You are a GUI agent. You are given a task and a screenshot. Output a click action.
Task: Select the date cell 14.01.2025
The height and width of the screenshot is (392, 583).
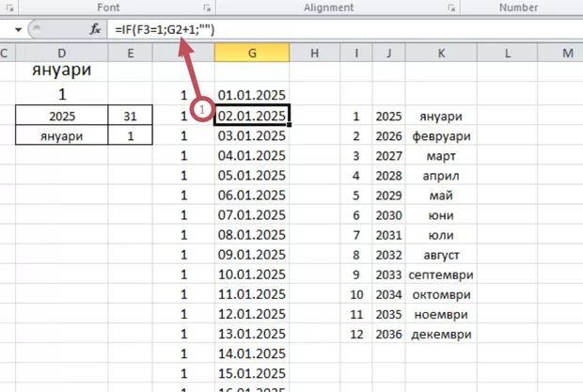click(x=252, y=353)
